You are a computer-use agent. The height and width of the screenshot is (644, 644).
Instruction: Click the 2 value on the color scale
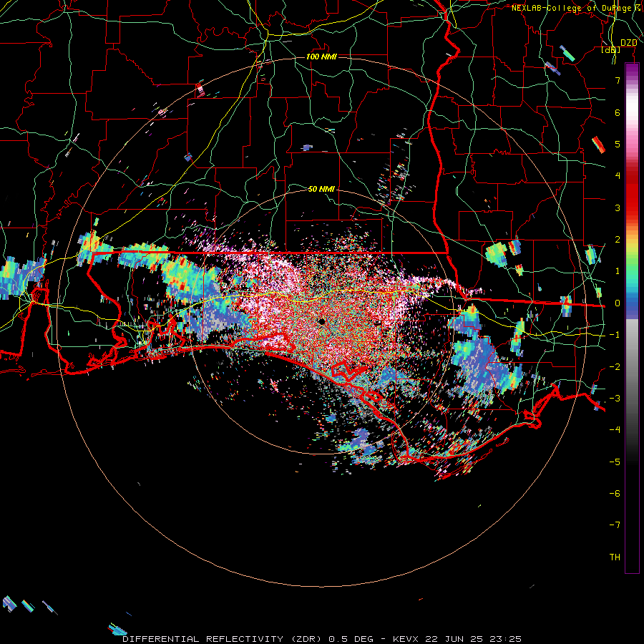618,240
